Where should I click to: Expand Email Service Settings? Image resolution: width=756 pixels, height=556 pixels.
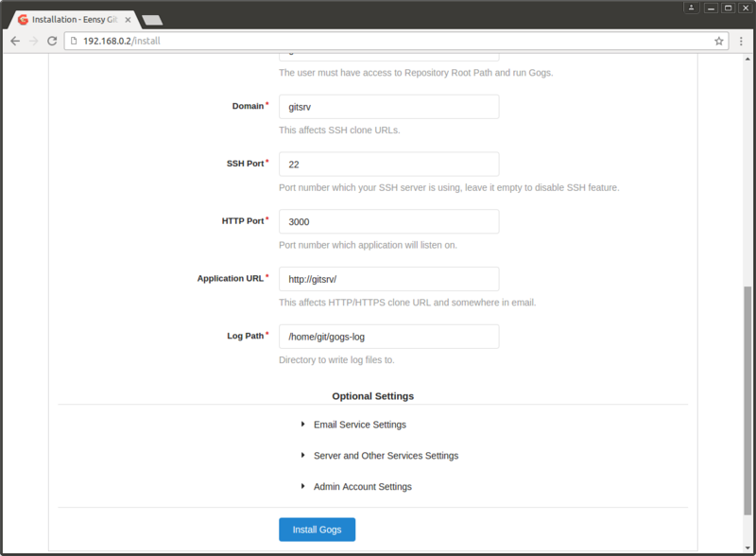pyautogui.click(x=354, y=425)
